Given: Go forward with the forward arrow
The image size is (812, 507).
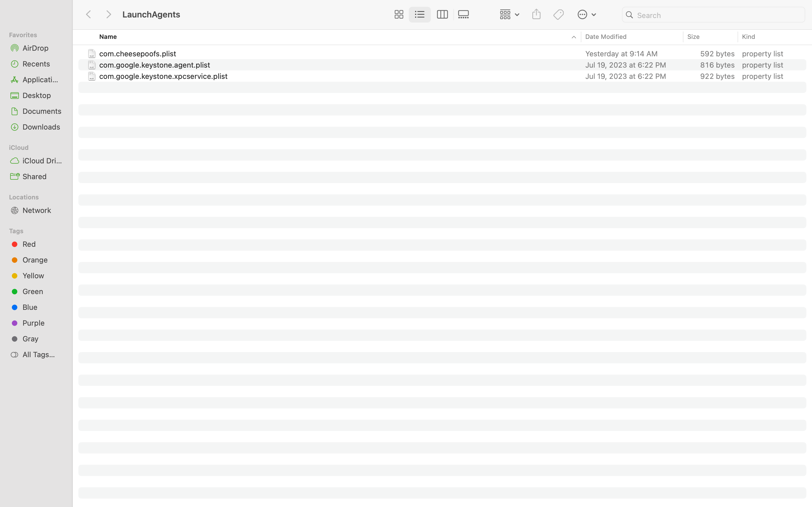Looking at the screenshot, I should click(x=108, y=14).
